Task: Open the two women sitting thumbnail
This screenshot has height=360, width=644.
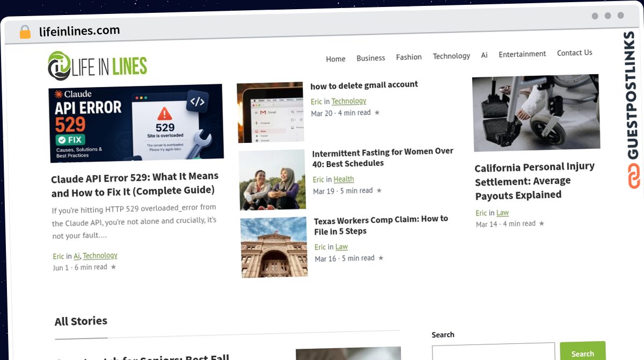Action: [272, 180]
